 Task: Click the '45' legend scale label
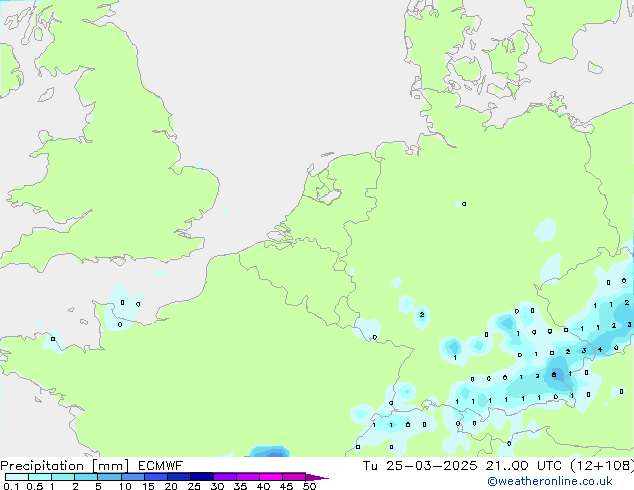(x=286, y=486)
